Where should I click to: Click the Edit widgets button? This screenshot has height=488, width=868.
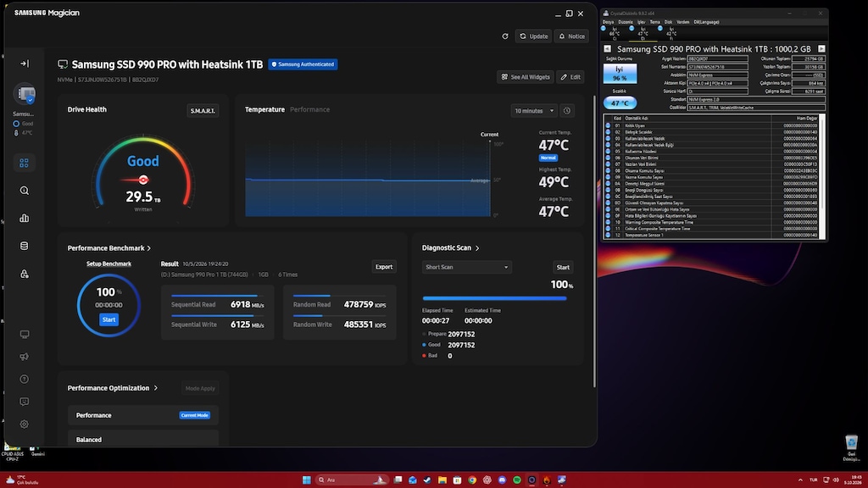(x=570, y=77)
